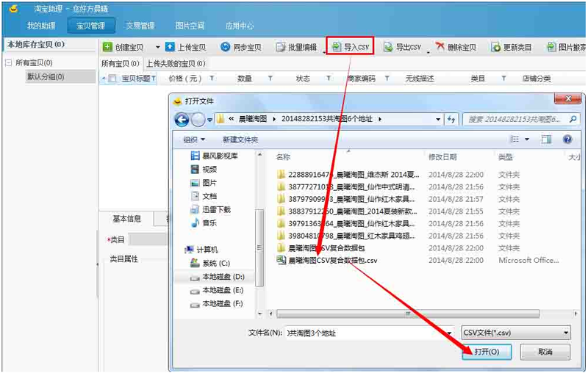The height and width of the screenshot is (373, 588).
Task: Select 视频 library in navigation pane
Action: click(204, 170)
